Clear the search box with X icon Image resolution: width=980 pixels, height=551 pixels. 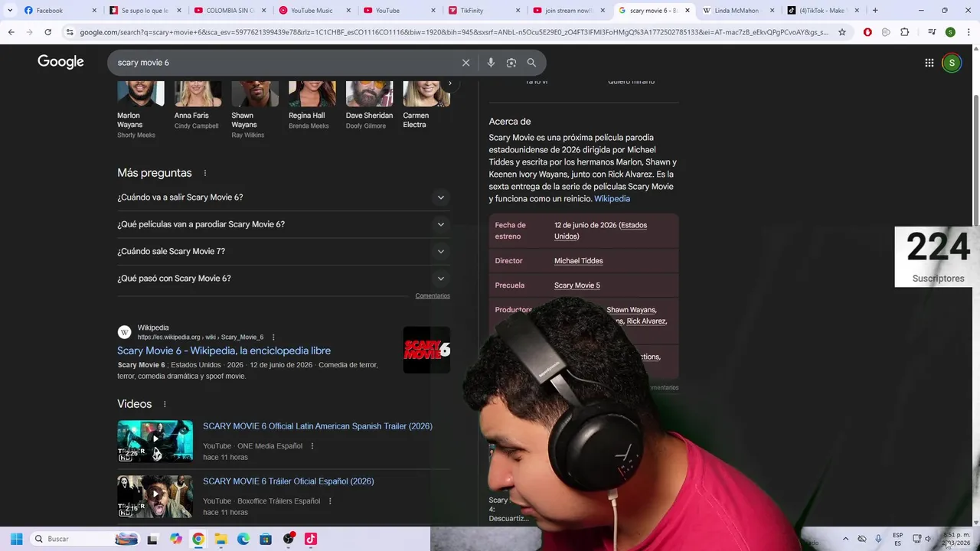click(465, 63)
